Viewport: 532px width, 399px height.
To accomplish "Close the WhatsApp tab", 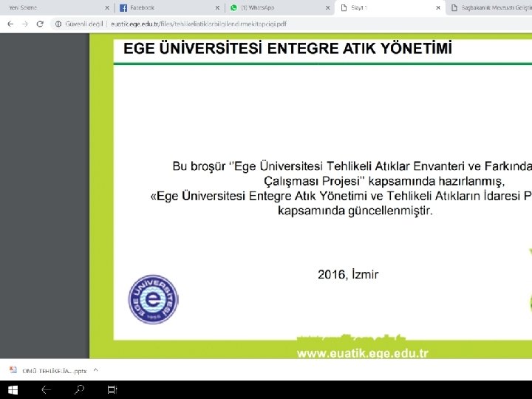I will tap(327, 7).
